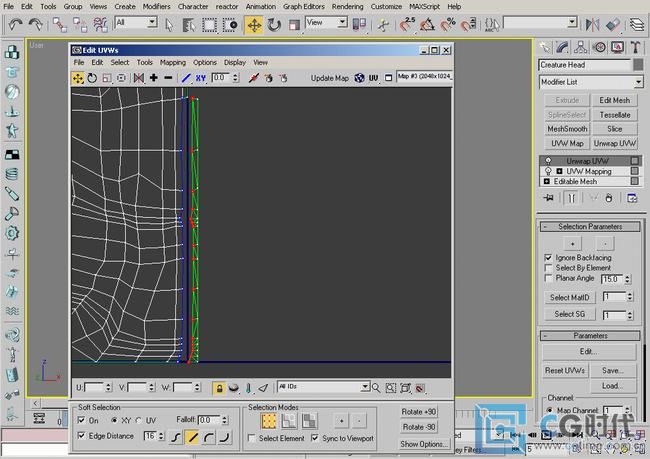
Task: Click the Zoom magnifier in Edit UVWs footer
Action: 376,388
